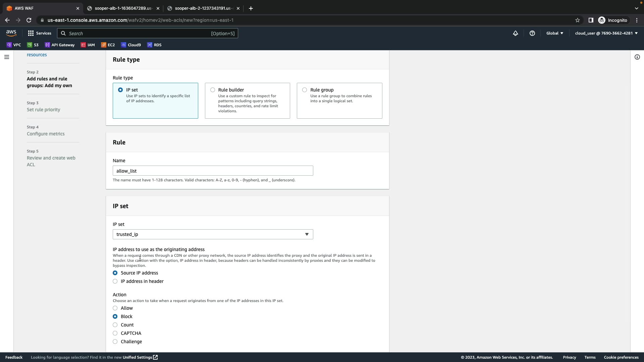
Task: Expand the cloud_user account menu
Action: (x=606, y=33)
